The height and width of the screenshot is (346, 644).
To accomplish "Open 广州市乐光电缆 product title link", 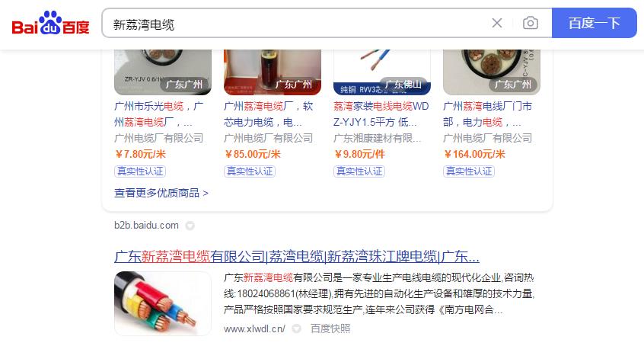I will coord(159,114).
